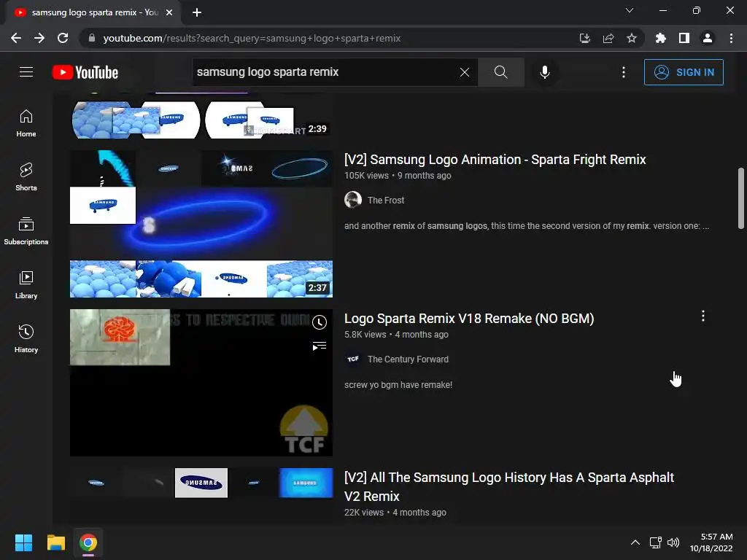This screenshot has width=747, height=560.
Task: Clear the search query with the X
Action: pyautogui.click(x=465, y=72)
